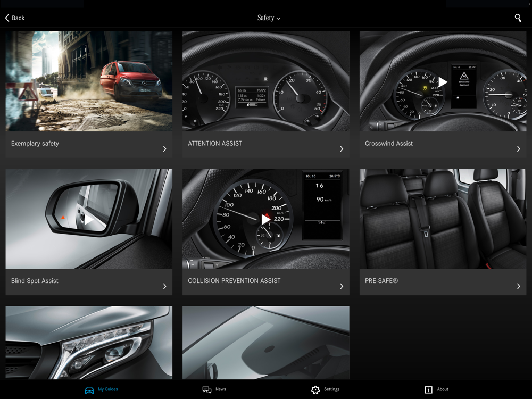
Task: Select the Exemplary safety title
Action: [x=35, y=144]
